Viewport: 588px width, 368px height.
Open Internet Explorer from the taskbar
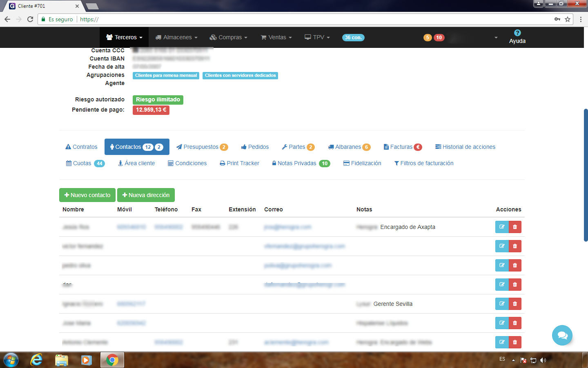[37, 360]
